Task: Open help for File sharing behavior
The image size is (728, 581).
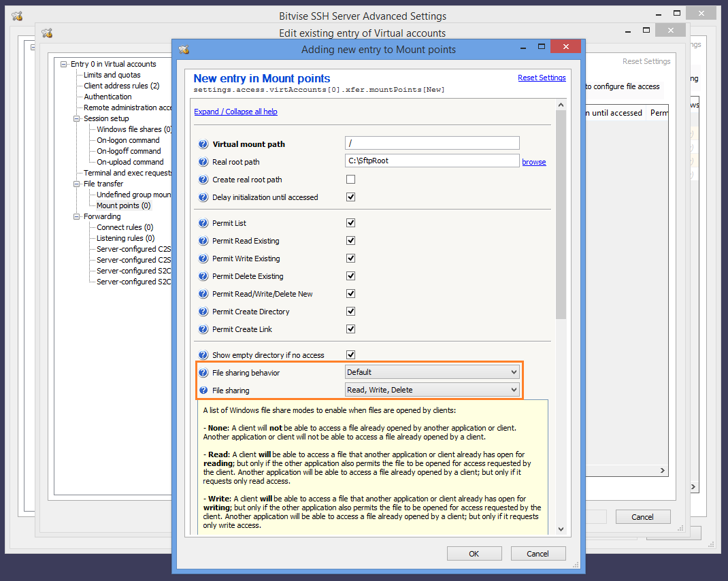Action: (203, 373)
